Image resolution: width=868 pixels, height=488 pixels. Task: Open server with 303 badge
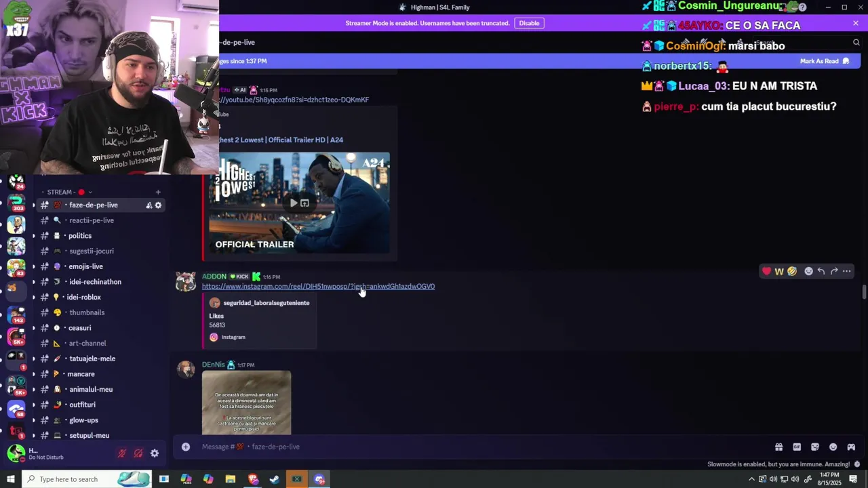pyautogui.click(x=16, y=204)
